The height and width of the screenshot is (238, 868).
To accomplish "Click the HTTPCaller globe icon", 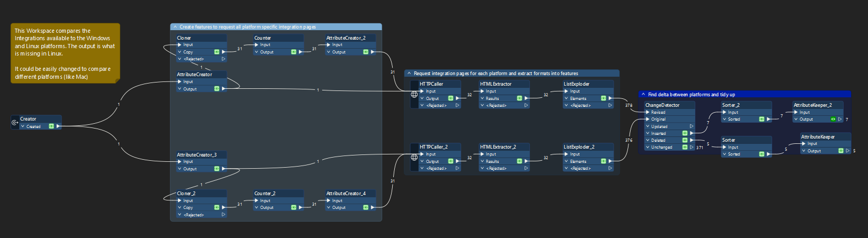I will coord(414,95).
